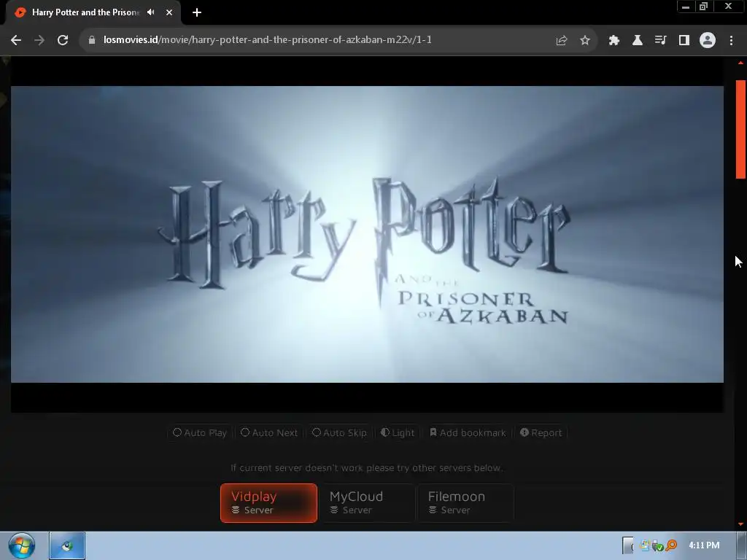This screenshot has height=560, width=747.
Task: Open the Extensions puzzle icon
Action: (x=614, y=41)
